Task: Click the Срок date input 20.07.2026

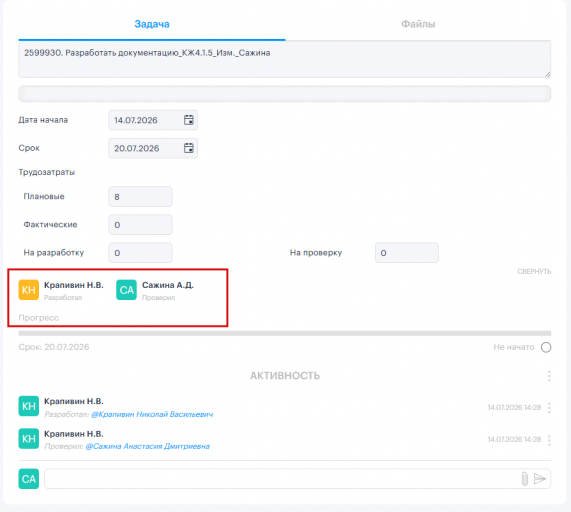Action: 153,148
